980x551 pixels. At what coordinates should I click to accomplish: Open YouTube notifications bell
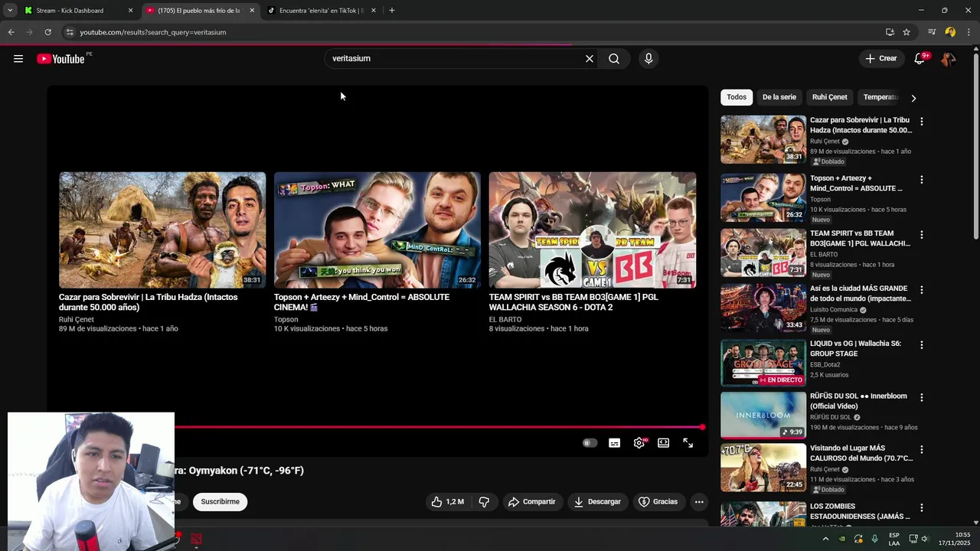[x=920, y=59]
